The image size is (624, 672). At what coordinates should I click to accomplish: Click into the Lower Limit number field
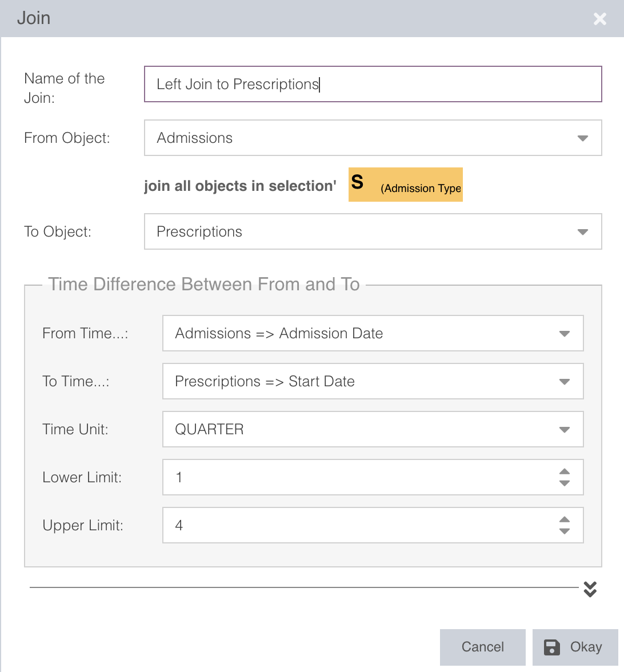[x=354, y=477]
